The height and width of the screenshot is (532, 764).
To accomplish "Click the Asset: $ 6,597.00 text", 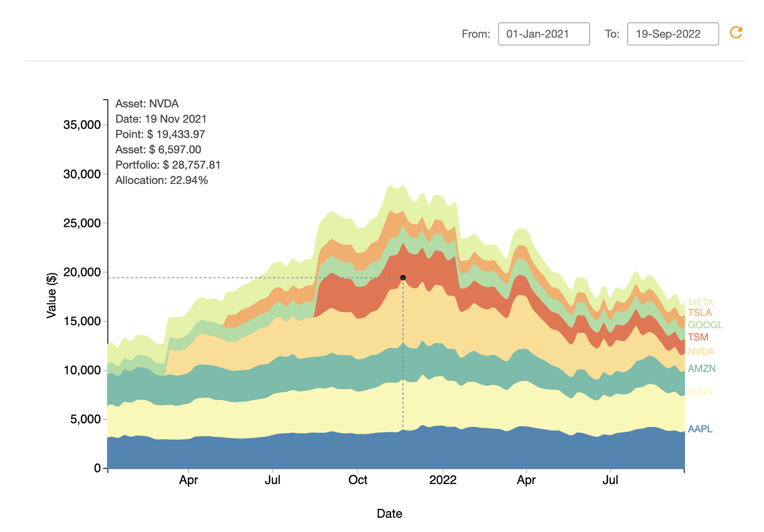I will click(x=158, y=150).
